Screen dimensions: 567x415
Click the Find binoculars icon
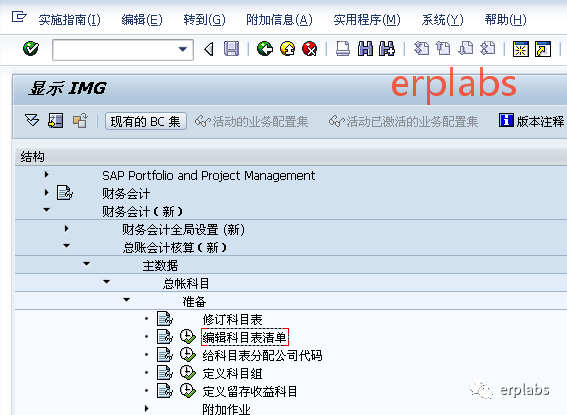pyautogui.click(x=365, y=48)
